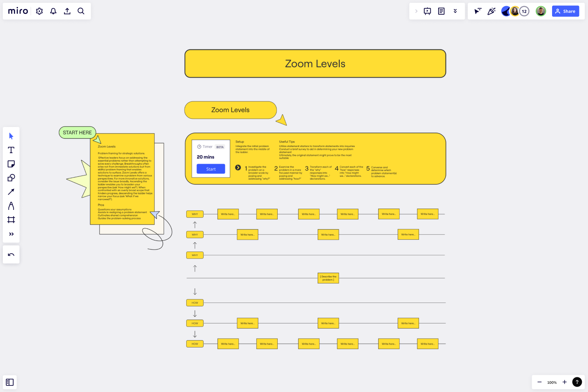588x392 pixels.
Task: Collapse the top-right toolbar chevrons
Action: click(x=455, y=11)
